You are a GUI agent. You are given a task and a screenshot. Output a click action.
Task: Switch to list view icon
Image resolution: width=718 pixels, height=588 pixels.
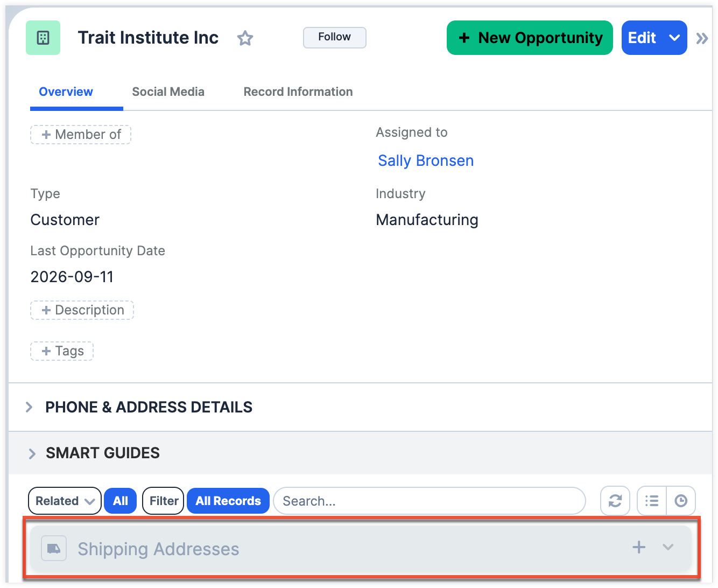tap(652, 501)
